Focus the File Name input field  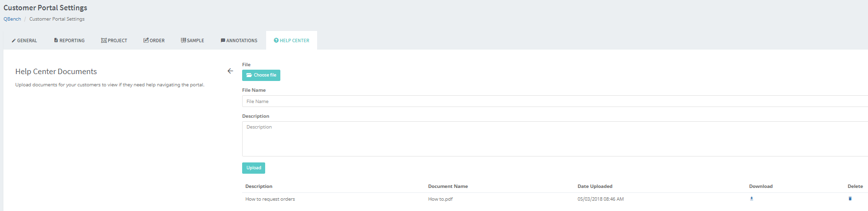(554, 102)
